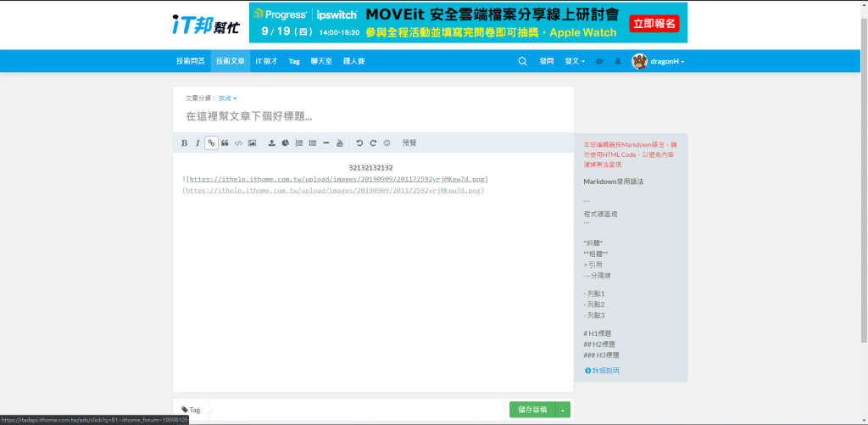Open the 聊天室 nav item
This screenshot has width=868, height=425.
(321, 62)
